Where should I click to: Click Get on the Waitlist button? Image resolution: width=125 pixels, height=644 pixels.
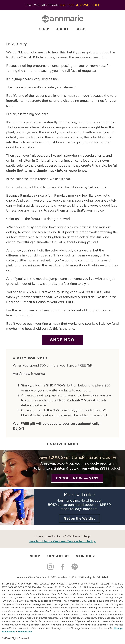coord(79,518)
